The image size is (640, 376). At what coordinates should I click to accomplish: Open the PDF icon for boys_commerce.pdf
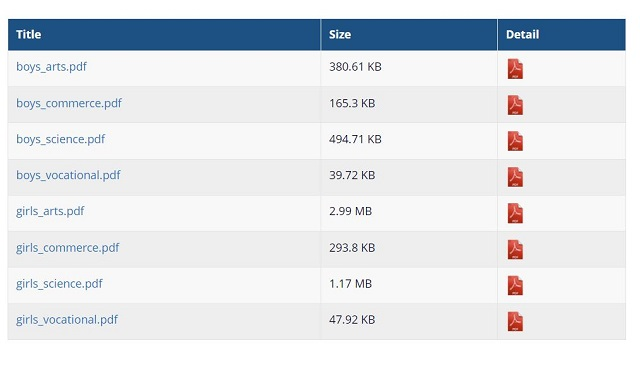(x=515, y=105)
